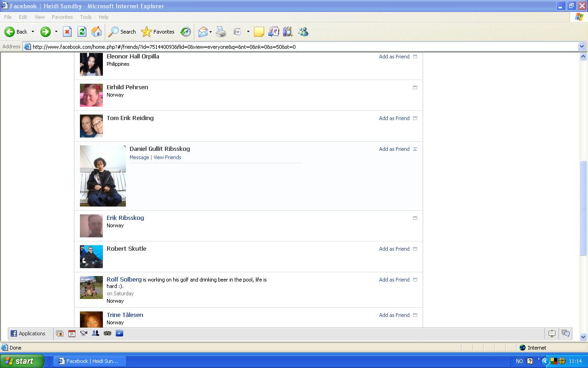Open the Search pane in the toolbar
Screen dimensions: 588x368
tap(122, 32)
